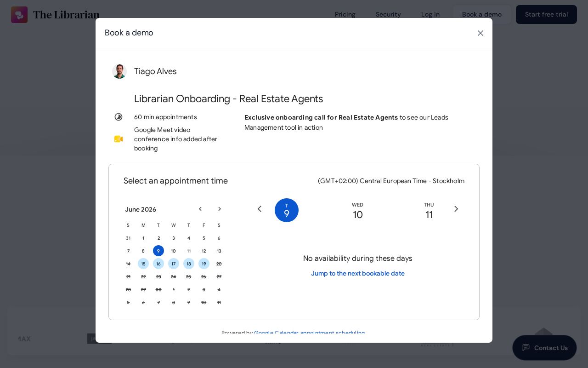Viewport: 588px width, 368px height.
Task: Click Book a demo header button
Action: (482, 15)
